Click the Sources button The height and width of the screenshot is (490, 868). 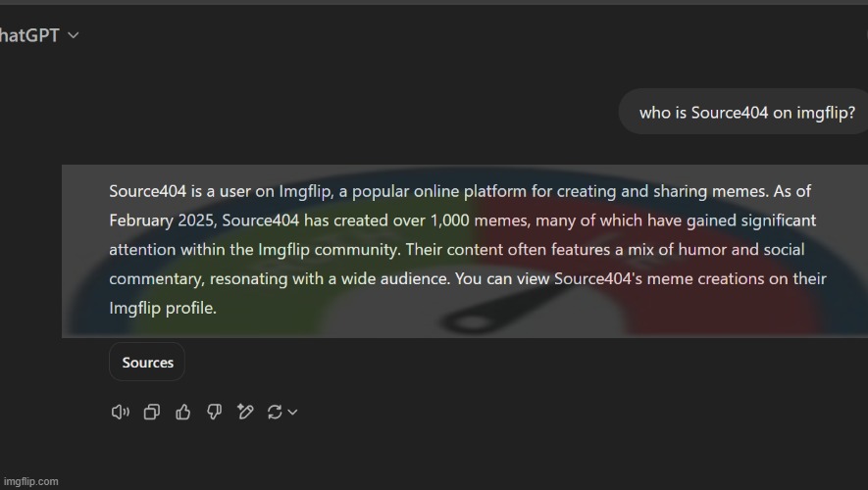(147, 363)
